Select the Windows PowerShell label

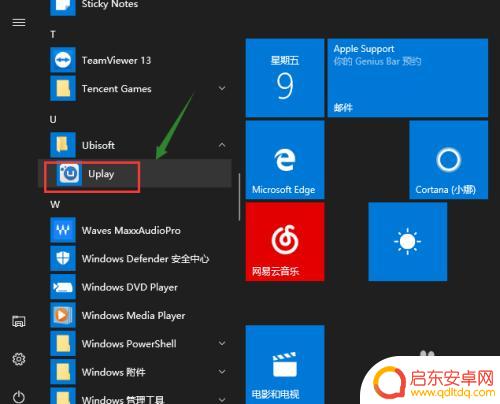pos(129,344)
